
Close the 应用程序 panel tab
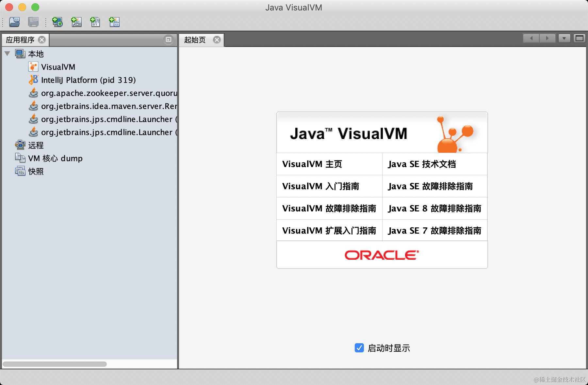pos(42,39)
